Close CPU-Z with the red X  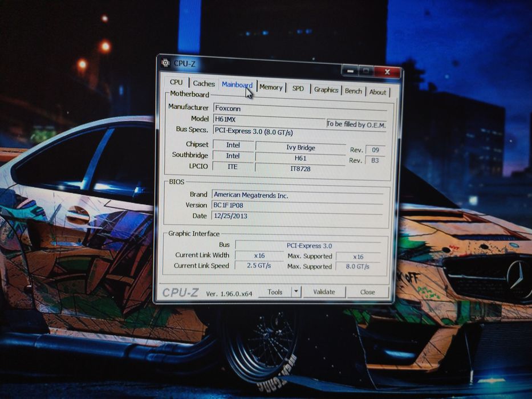(x=387, y=72)
